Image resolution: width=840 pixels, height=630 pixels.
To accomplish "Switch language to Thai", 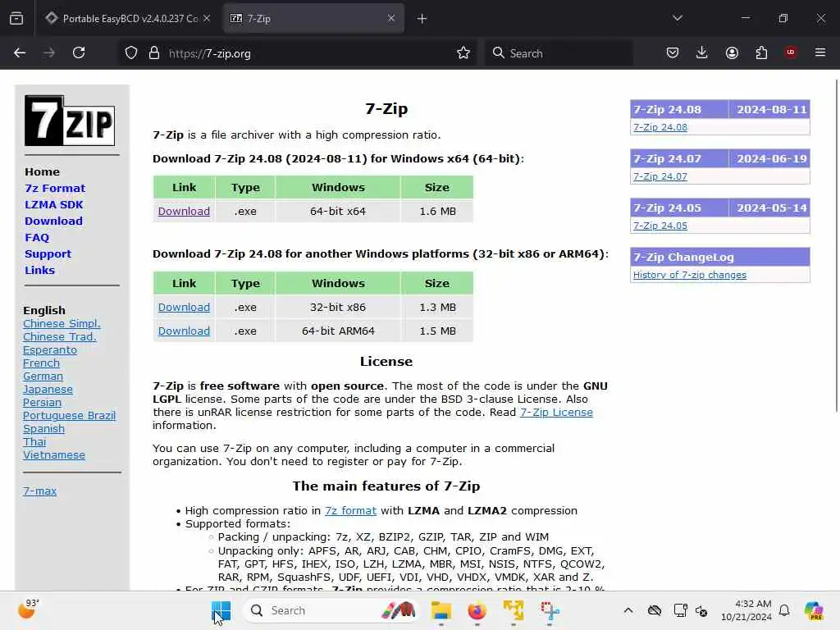I will coord(34,442).
